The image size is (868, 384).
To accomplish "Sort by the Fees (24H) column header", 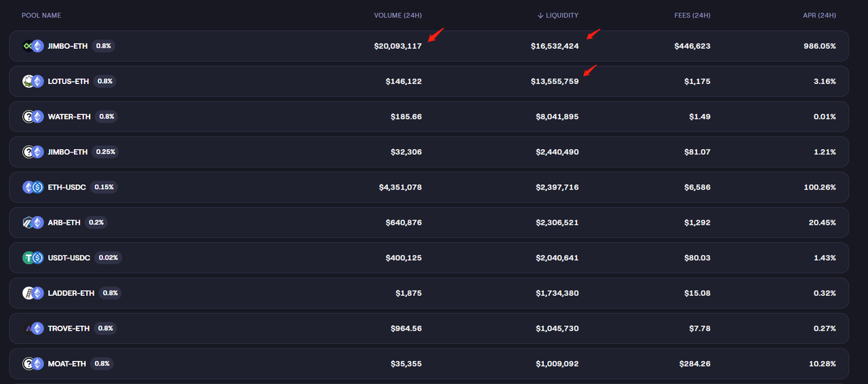I will (692, 16).
